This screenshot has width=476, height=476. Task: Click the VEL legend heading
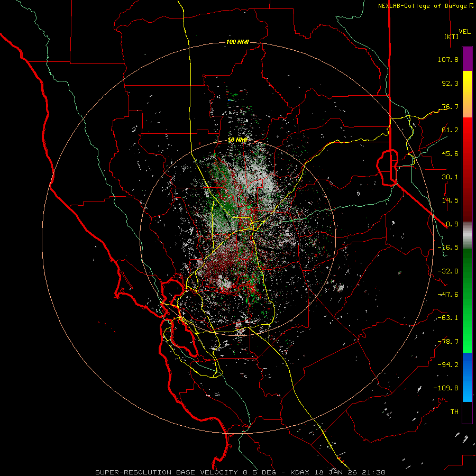(464, 32)
